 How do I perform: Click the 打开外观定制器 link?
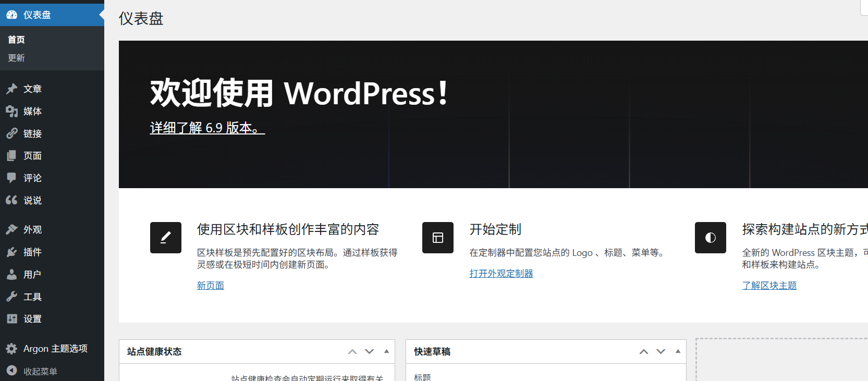[x=501, y=274]
